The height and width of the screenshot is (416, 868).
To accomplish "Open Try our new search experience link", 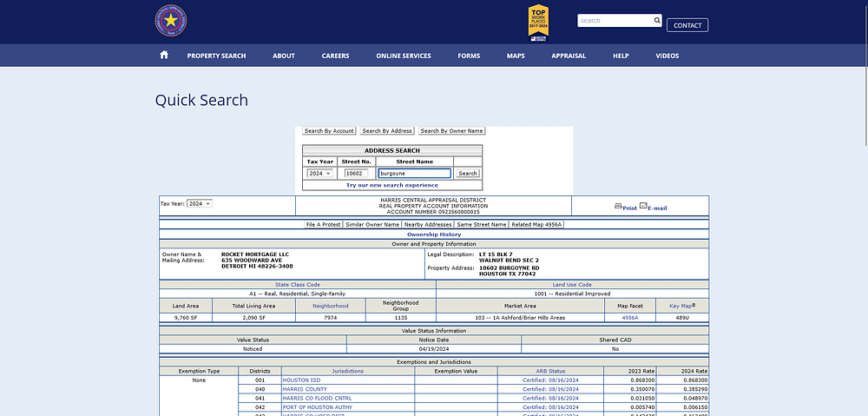I will 392,185.
